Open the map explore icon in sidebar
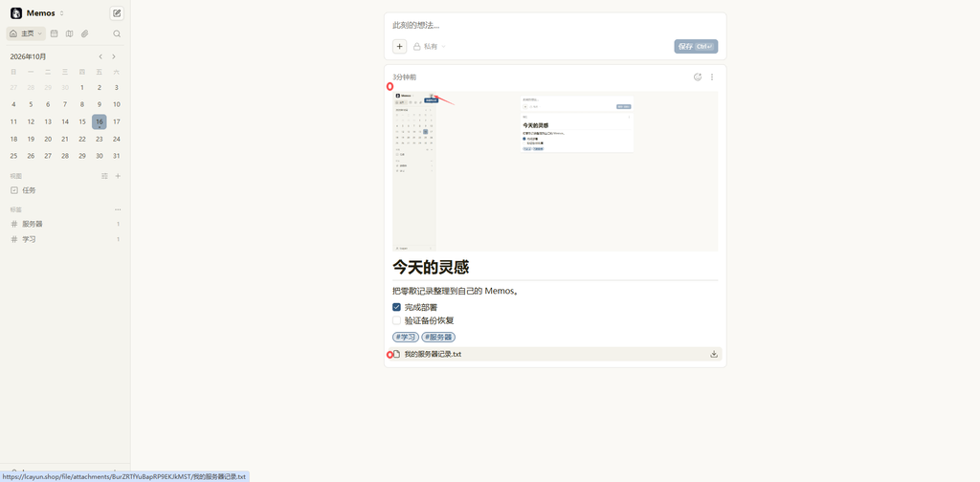Screen dimensions: 980x482 point(69,33)
